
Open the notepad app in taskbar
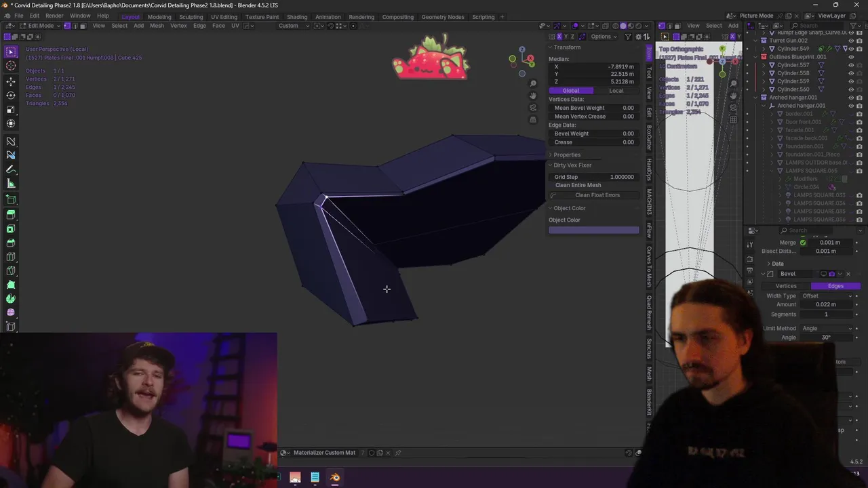(315, 478)
